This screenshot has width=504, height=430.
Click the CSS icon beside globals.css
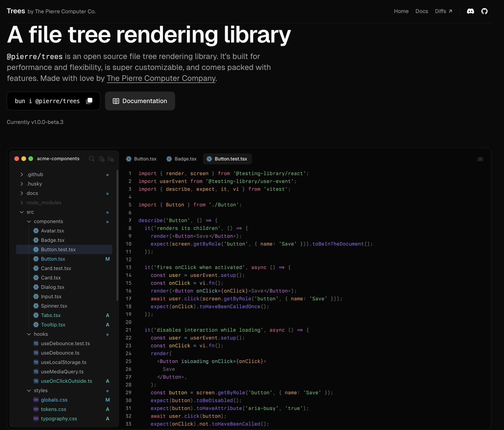click(x=36, y=400)
